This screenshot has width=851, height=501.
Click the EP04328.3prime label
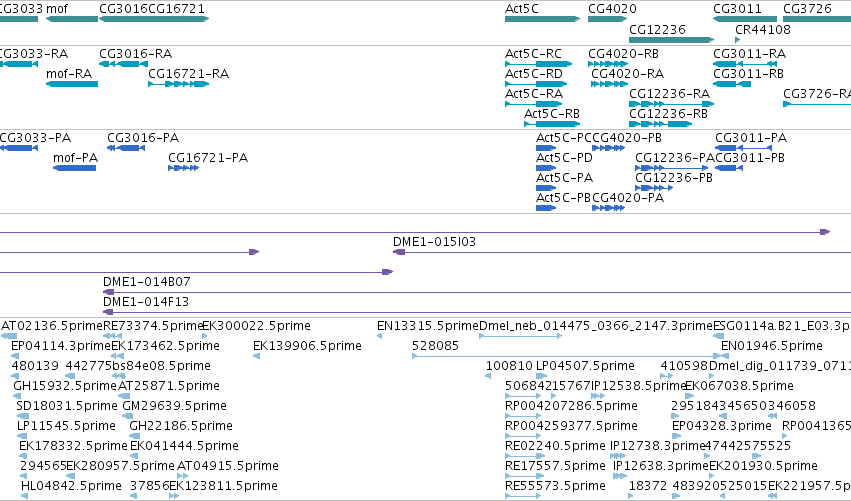722,426
